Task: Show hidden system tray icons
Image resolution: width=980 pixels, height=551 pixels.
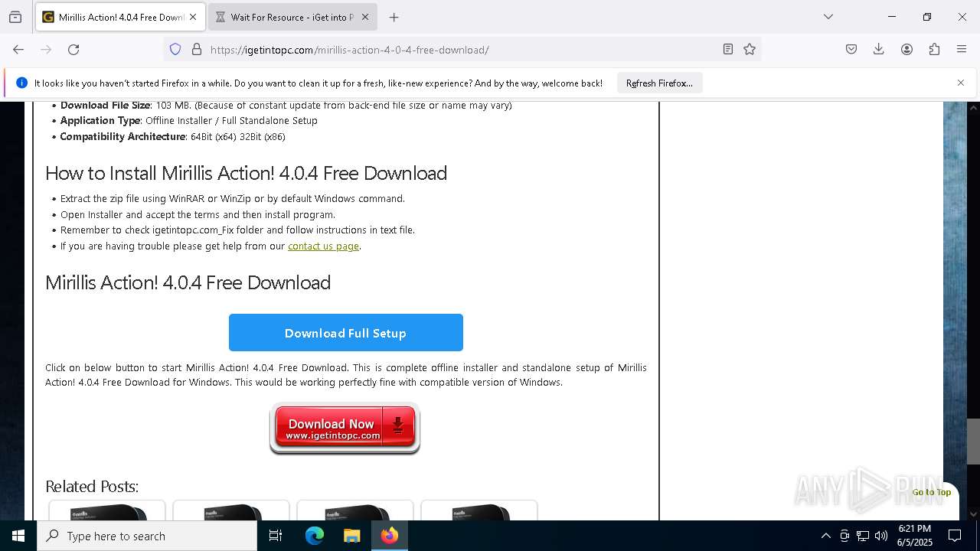Action: point(825,536)
